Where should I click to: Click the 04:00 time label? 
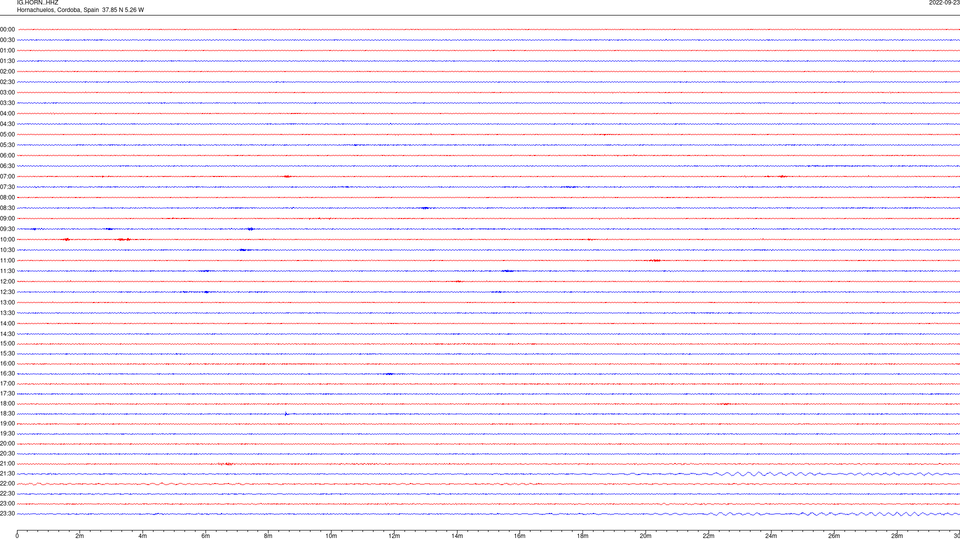click(7, 113)
